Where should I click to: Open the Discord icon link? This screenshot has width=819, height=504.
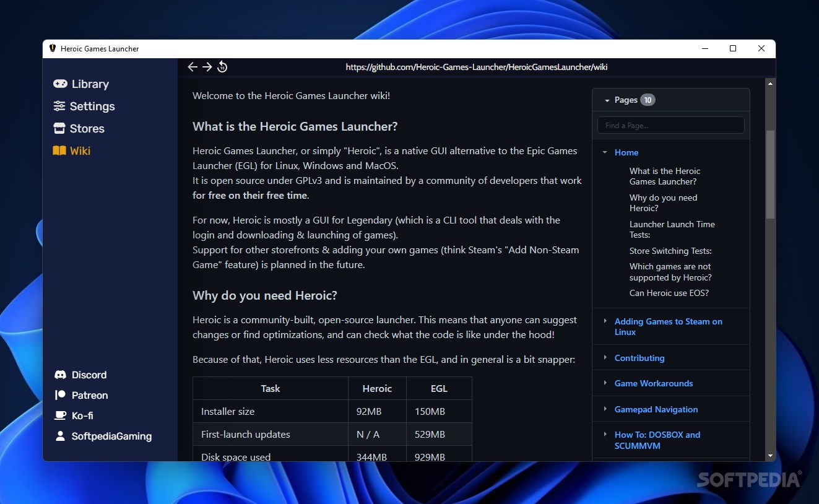(60, 375)
